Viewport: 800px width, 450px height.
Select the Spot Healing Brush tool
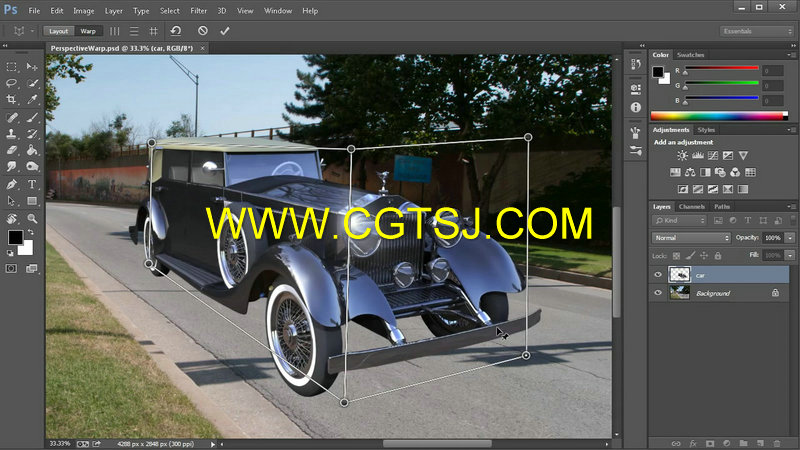tap(11, 117)
